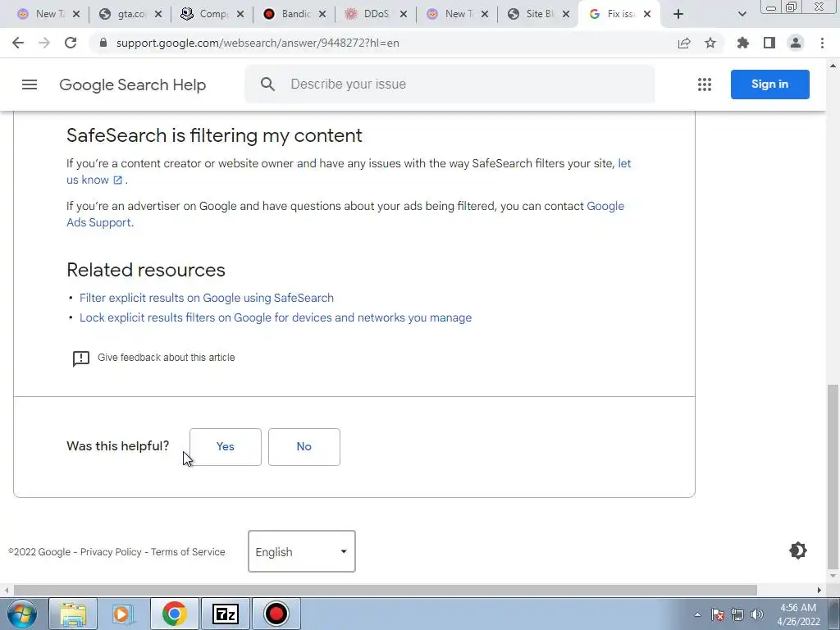This screenshot has height=630, width=840.
Task: Click scrollbar right arrow
Action: (819, 590)
